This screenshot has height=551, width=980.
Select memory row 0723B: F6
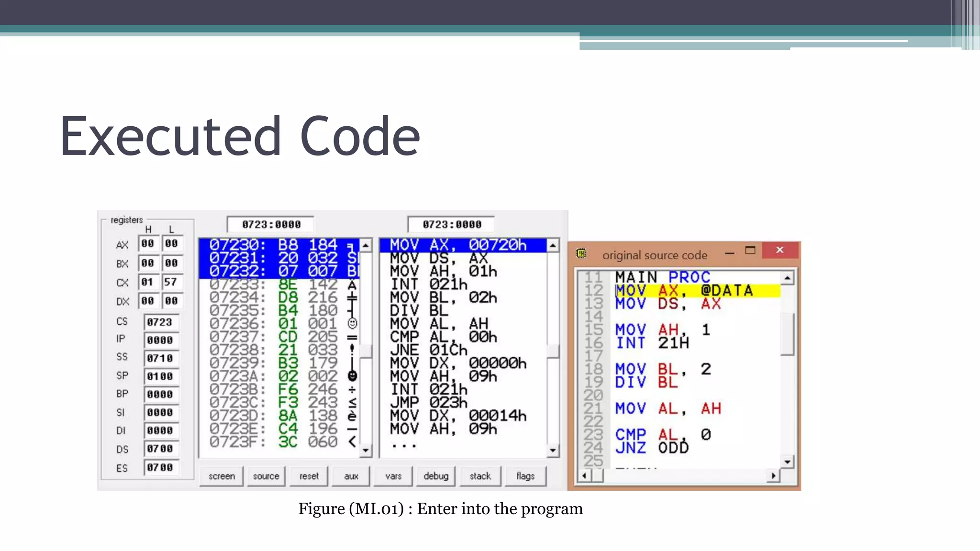coord(279,389)
